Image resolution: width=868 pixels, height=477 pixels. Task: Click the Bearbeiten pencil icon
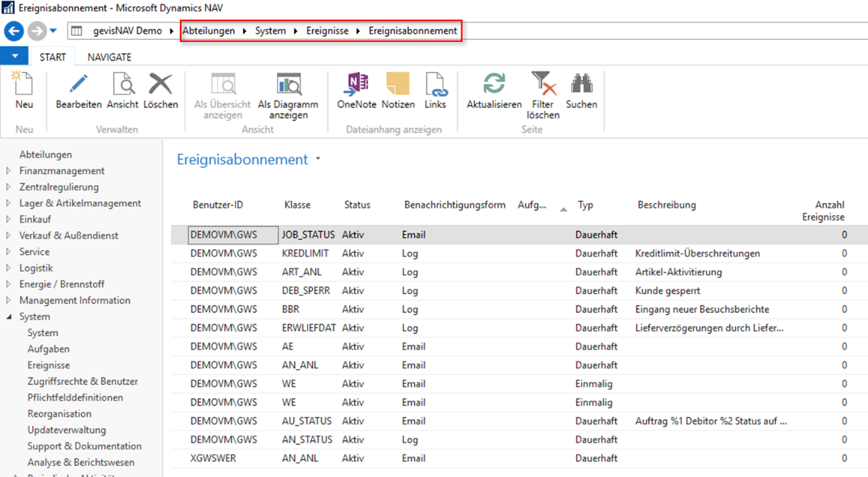pyautogui.click(x=78, y=85)
